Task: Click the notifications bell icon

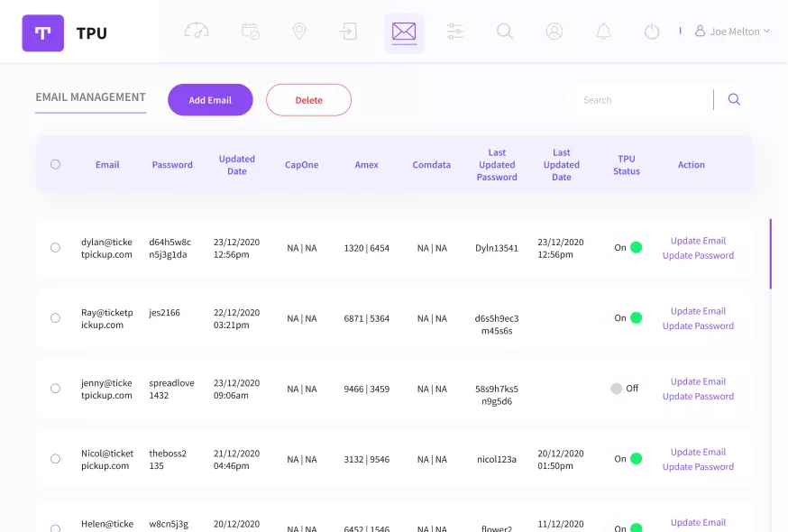Action: 603,32
